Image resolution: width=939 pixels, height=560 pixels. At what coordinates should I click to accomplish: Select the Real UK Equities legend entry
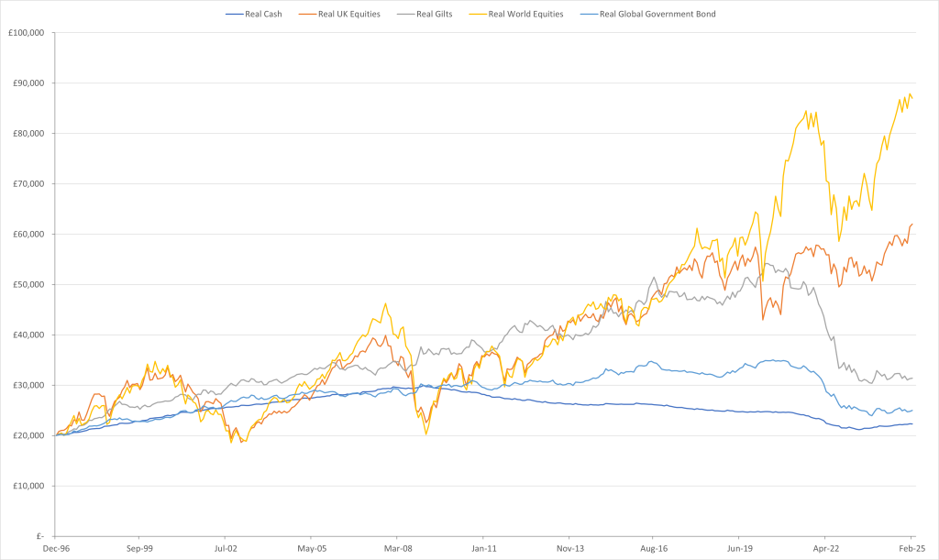pyautogui.click(x=339, y=14)
